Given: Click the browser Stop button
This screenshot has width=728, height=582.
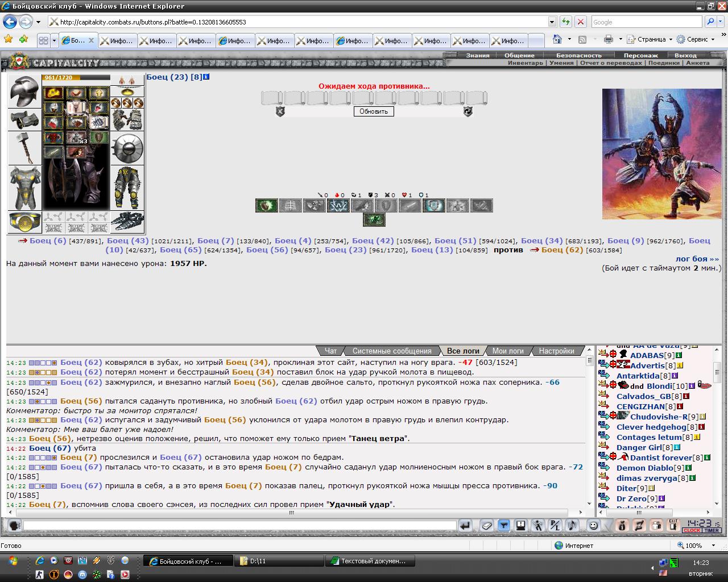Looking at the screenshot, I should point(580,22).
